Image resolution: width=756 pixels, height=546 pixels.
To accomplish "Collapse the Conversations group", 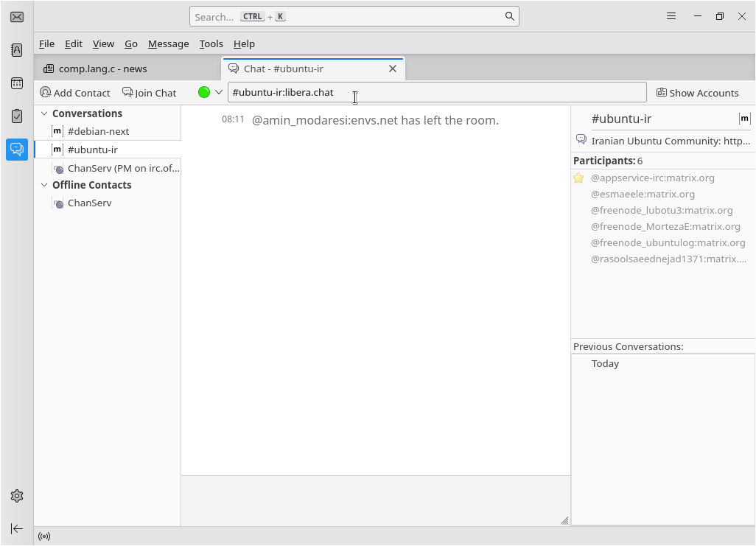I will click(x=44, y=113).
